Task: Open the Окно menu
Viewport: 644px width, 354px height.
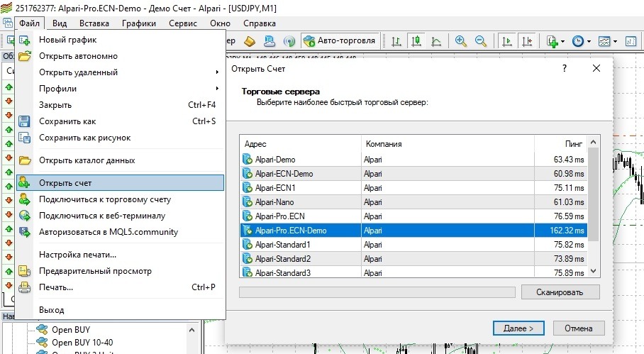Action: 220,23
